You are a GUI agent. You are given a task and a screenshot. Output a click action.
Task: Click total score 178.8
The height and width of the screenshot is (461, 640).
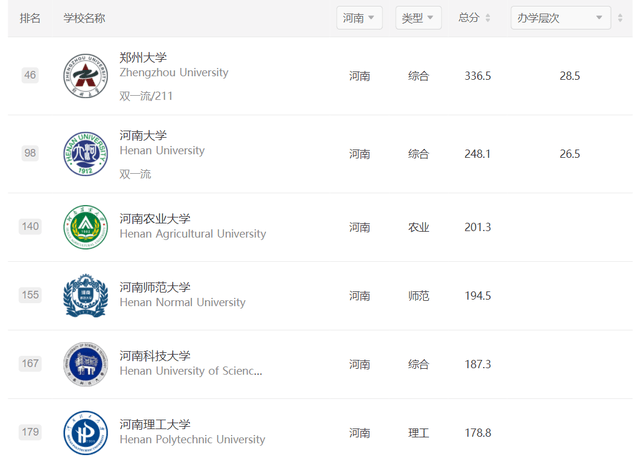click(478, 433)
